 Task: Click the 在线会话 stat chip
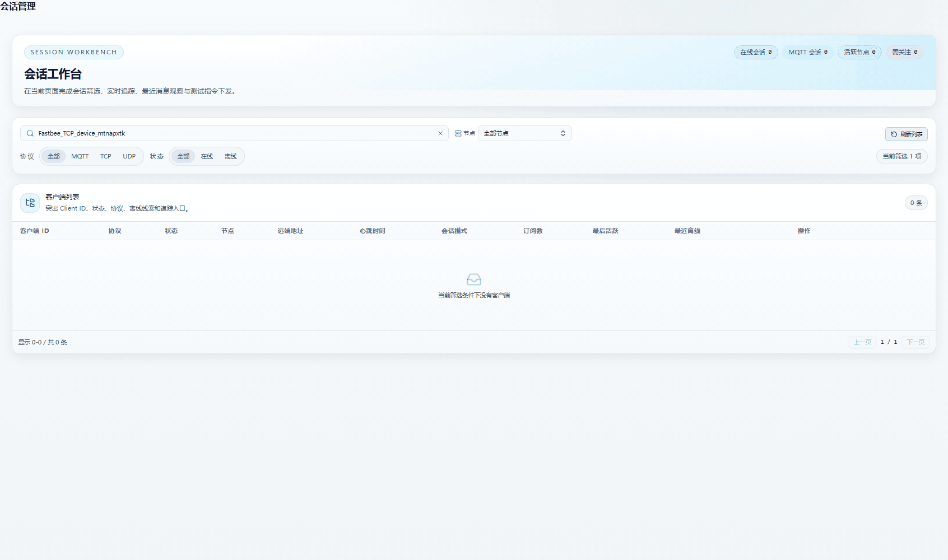click(756, 52)
